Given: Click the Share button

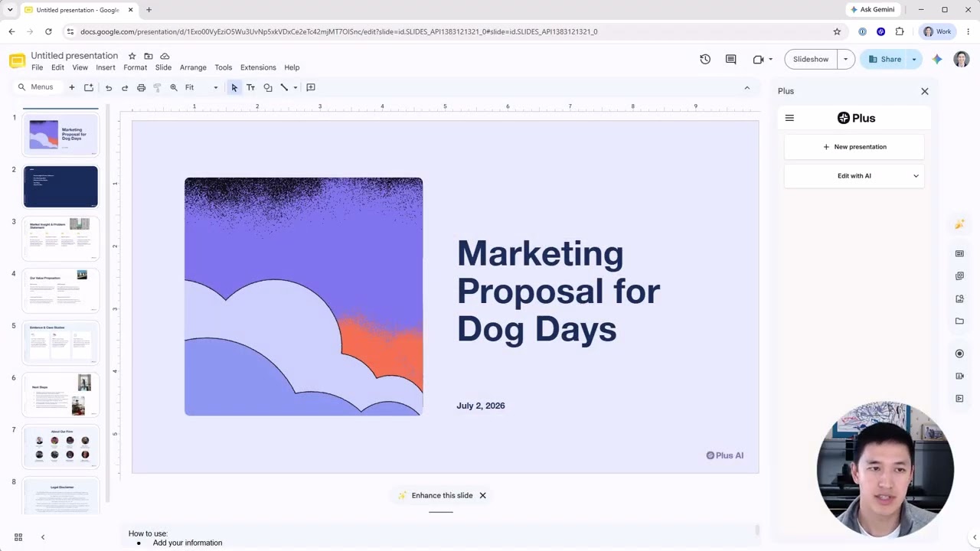Looking at the screenshot, I should (x=884, y=59).
